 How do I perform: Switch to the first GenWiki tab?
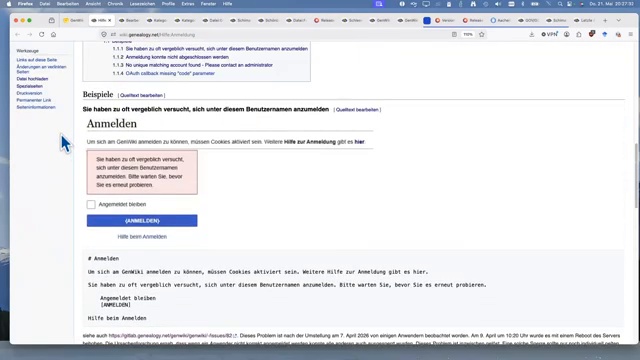click(73, 20)
